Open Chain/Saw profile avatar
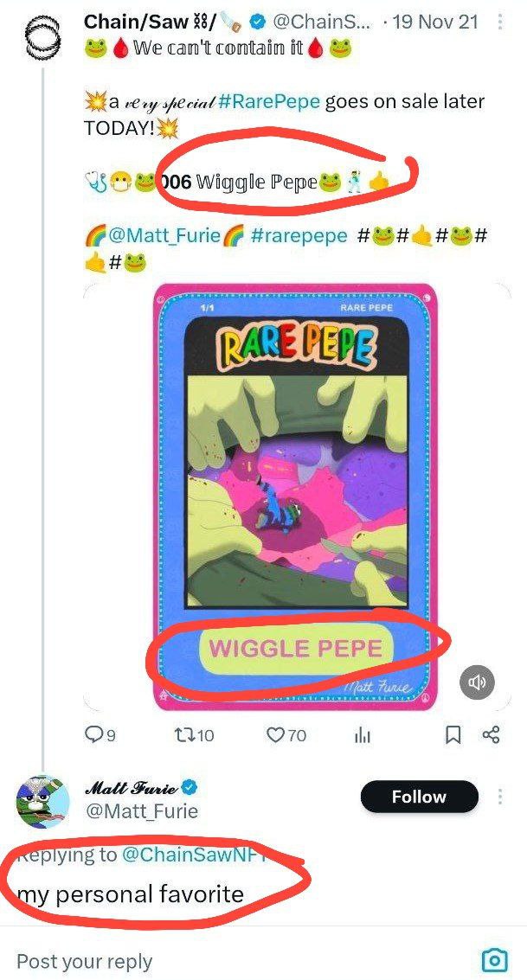 [x=42, y=39]
